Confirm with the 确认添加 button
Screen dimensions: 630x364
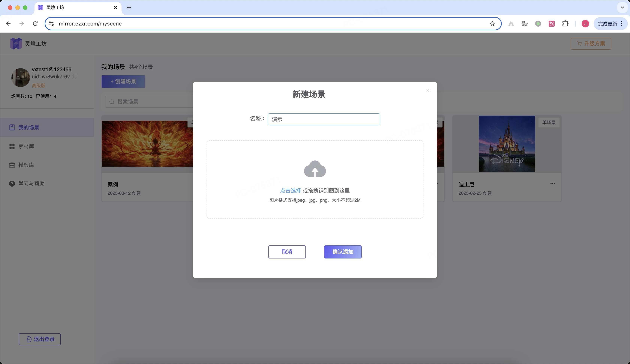click(x=343, y=252)
